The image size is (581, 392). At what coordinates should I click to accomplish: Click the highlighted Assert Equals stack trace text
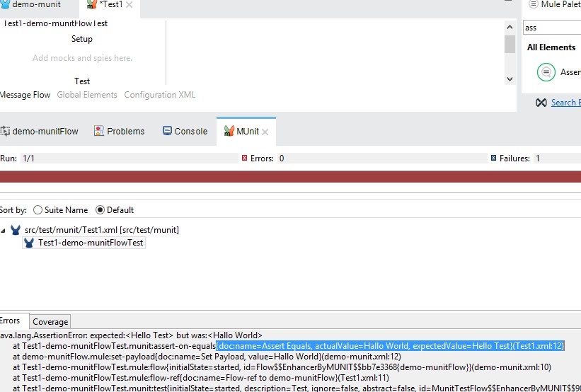(390, 346)
